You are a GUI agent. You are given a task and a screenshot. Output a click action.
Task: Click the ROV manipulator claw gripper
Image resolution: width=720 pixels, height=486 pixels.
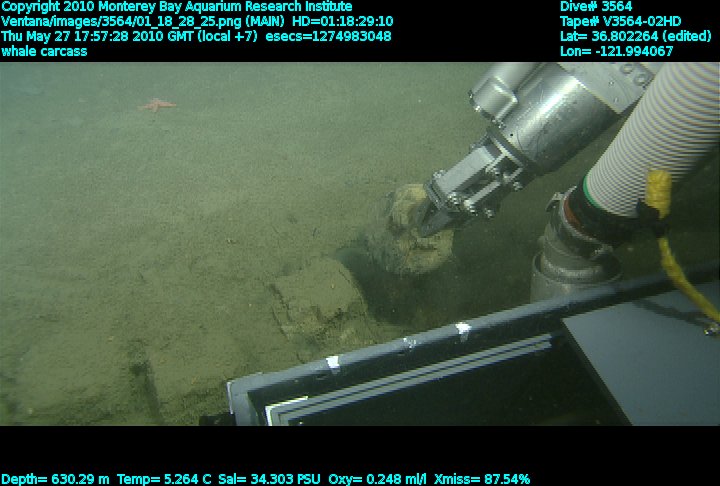click(x=468, y=185)
